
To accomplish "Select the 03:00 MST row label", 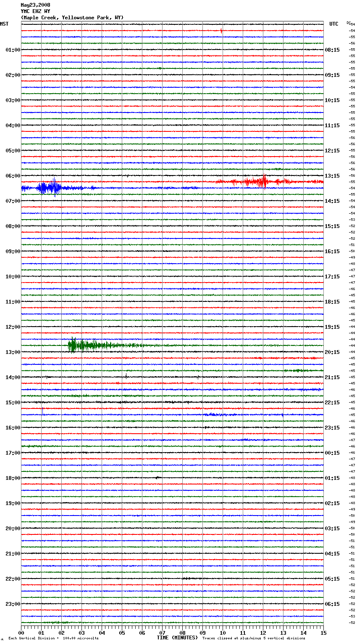I will (13, 100).
